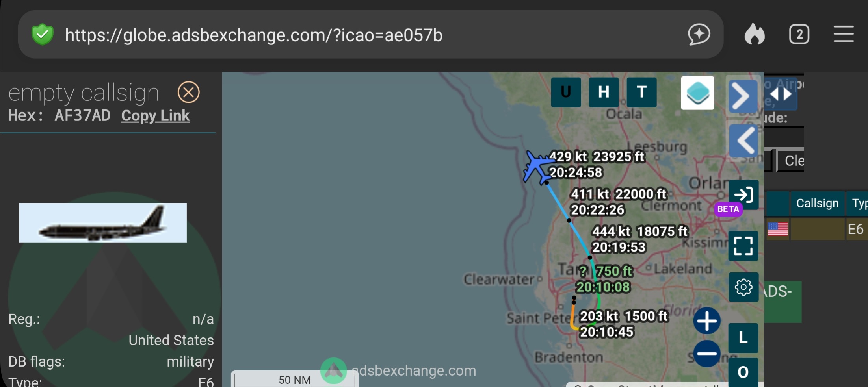Screen dimensions: 868x387
Task: Toggle the U filter button
Action: [566, 93]
